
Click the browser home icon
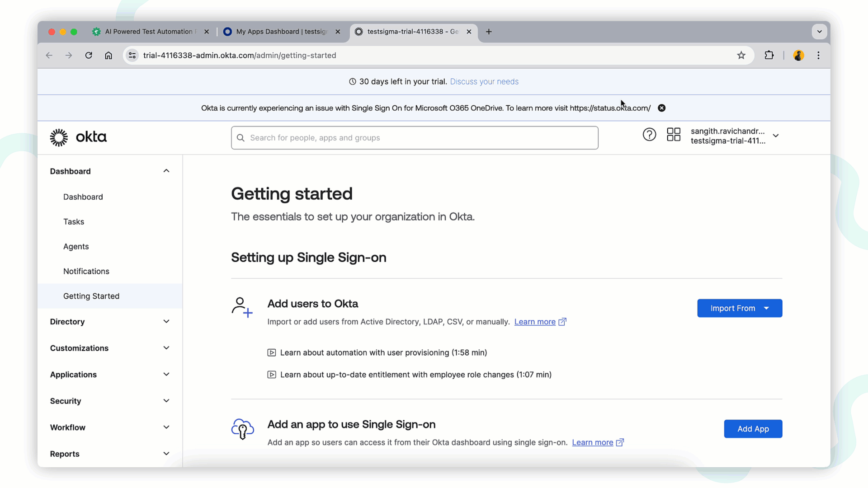coord(108,56)
